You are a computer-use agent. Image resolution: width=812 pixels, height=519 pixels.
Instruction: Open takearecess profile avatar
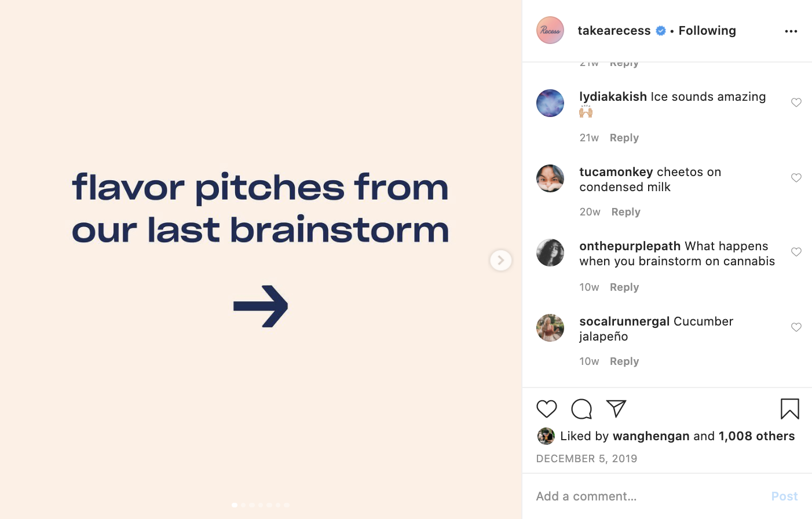tap(550, 30)
